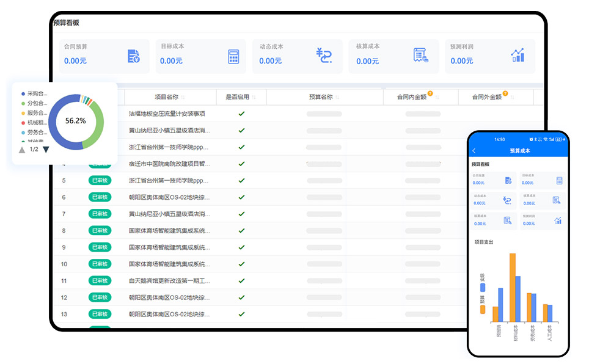Click the sort icon next to 是否启用
Screen dimensions: 611x364
pyautogui.click(x=254, y=97)
